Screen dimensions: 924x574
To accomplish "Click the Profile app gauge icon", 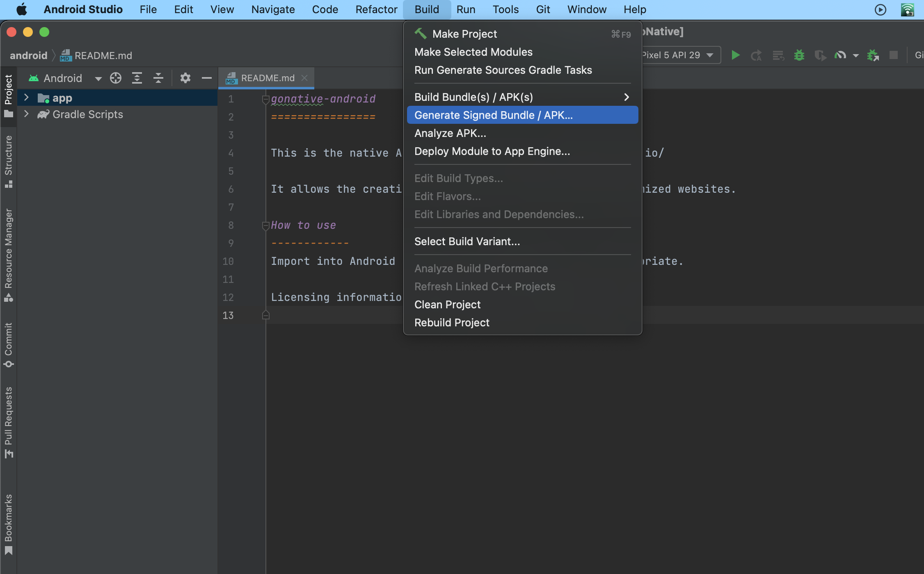I will tap(840, 55).
